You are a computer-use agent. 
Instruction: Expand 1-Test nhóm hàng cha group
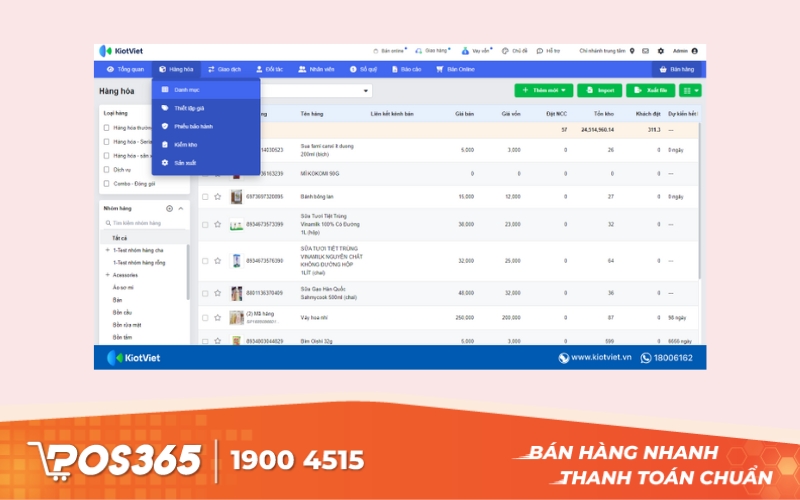(108, 251)
